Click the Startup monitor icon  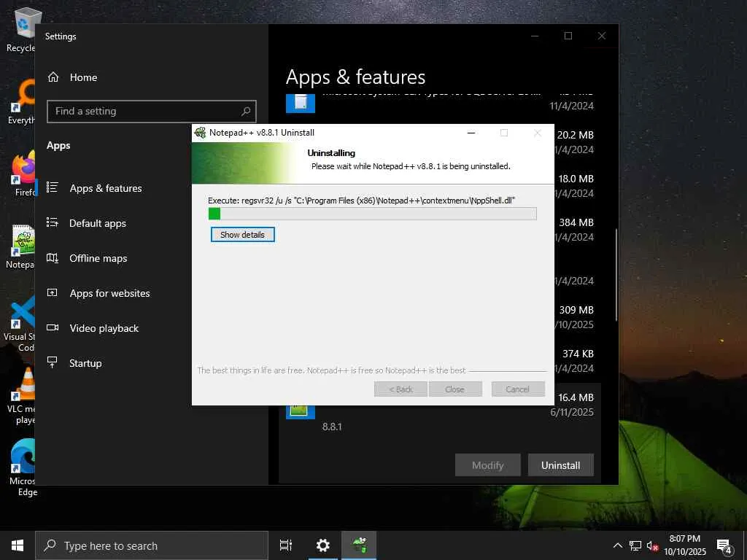(x=53, y=362)
